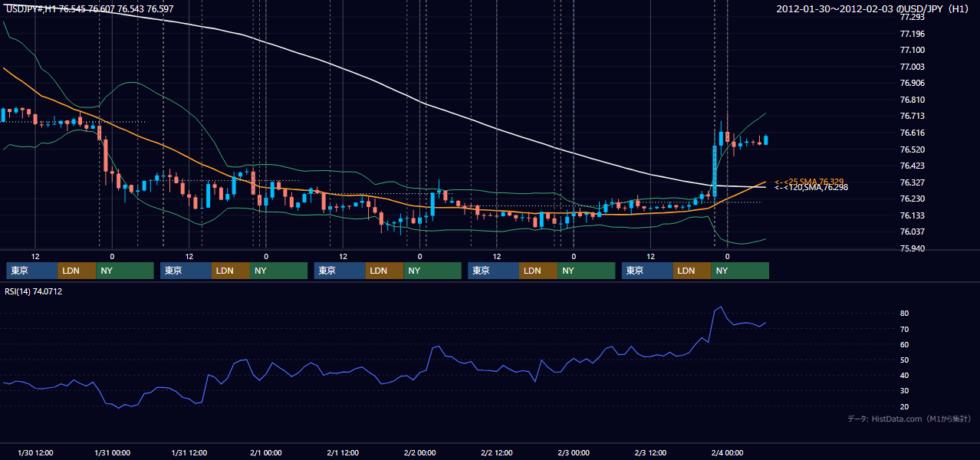Click the 2/1 00:00 time label
Image resolution: width=980 pixels, height=460 pixels.
click(x=266, y=452)
